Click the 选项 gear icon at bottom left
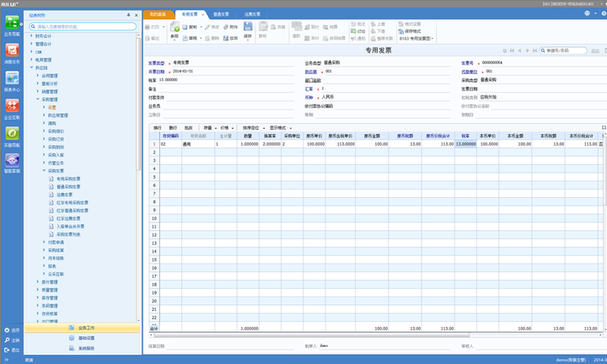The image size is (607, 364). [7, 329]
